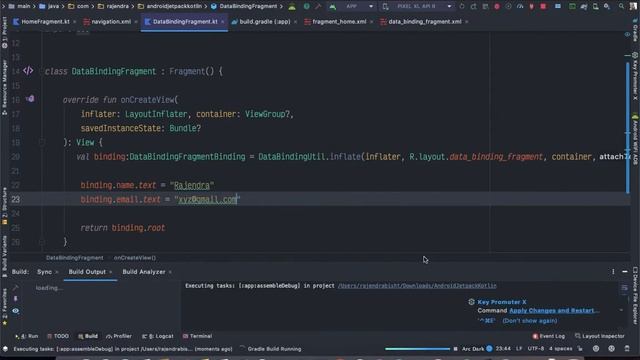Open the TODO tool window
Screen dimensions: 640x360
click(x=58, y=336)
